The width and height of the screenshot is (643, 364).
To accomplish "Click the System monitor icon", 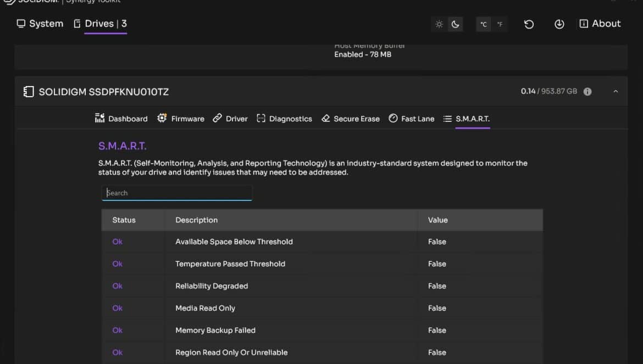I will coord(21,24).
